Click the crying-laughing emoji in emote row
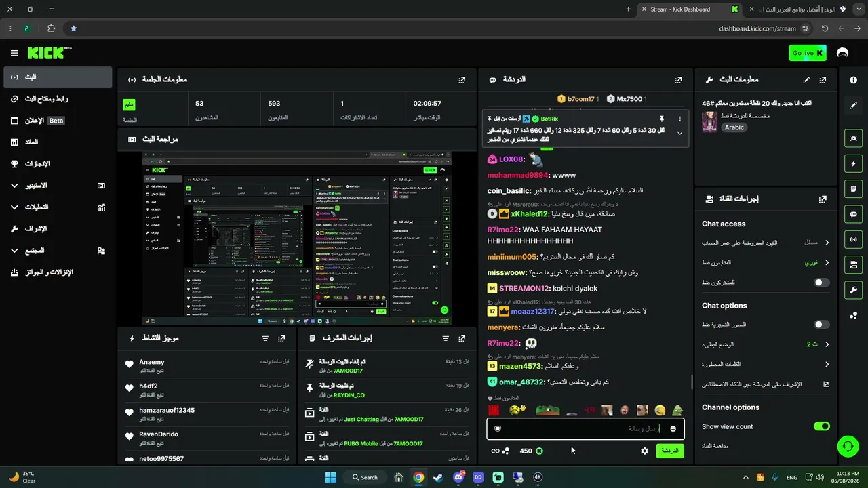The image size is (868, 488). point(660,410)
